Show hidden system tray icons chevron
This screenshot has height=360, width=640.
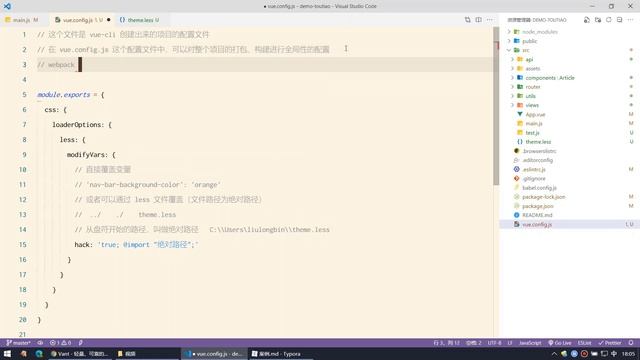(x=554, y=354)
